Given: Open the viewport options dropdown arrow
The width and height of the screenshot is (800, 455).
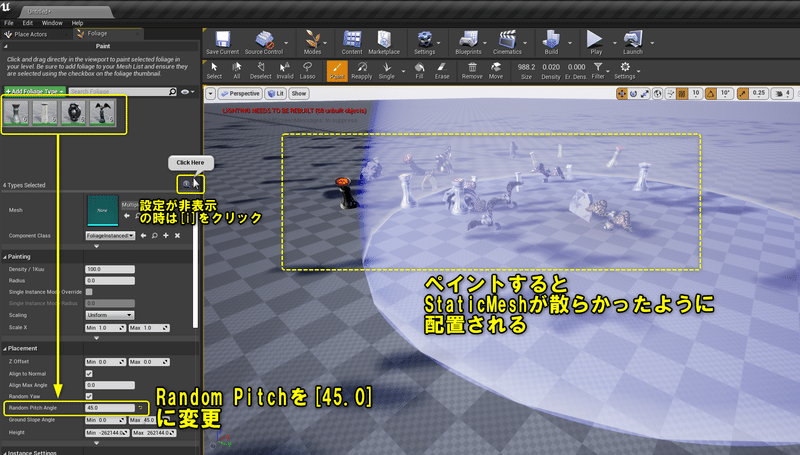Looking at the screenshot, I should click(210, 93).
